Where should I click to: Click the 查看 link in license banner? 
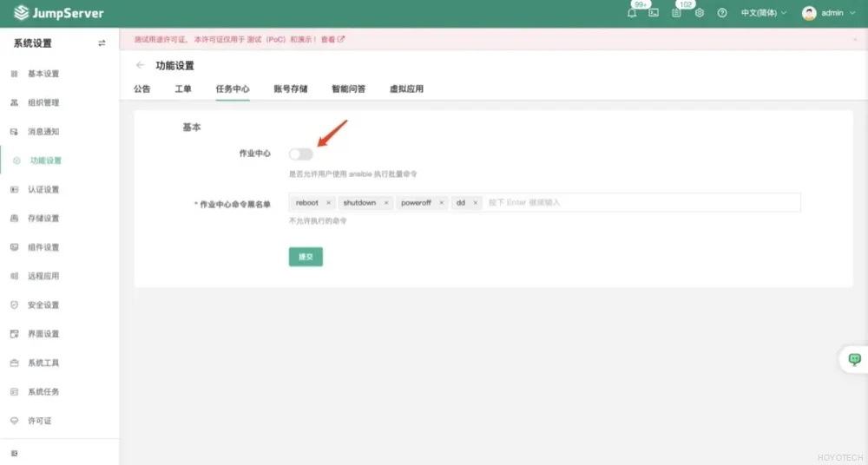[x=332, y=39]
